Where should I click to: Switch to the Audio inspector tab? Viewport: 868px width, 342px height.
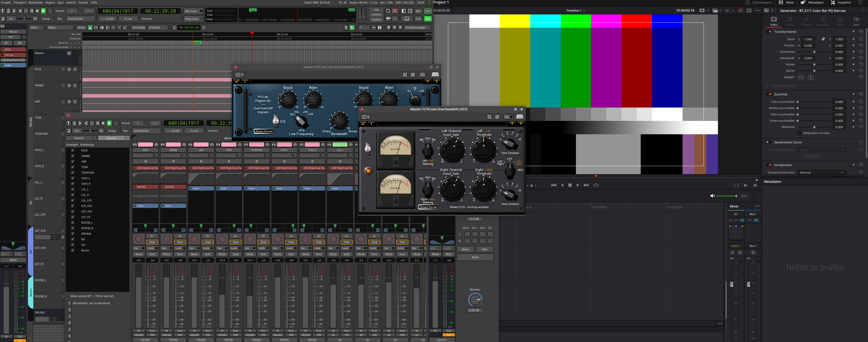(x=790, y=21)
